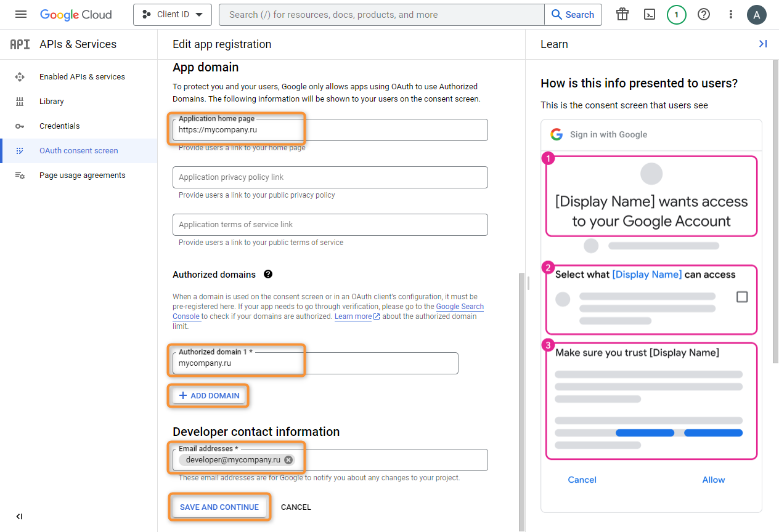Open Enabled APIs & services
The width and height of the screenshot is (779, 532).
point(79,77)
